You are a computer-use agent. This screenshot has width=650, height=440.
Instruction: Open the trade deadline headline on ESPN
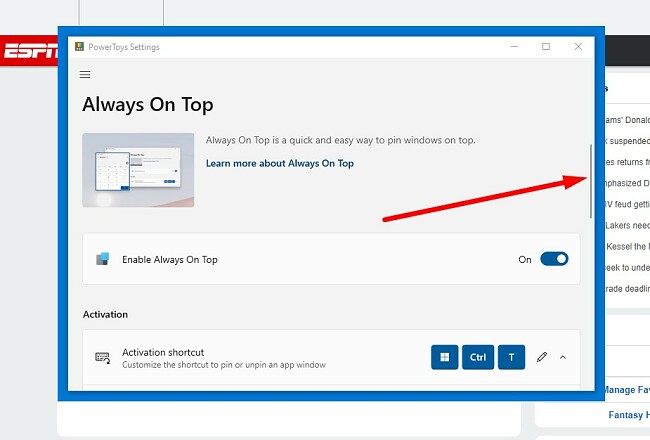coord(627,289)
